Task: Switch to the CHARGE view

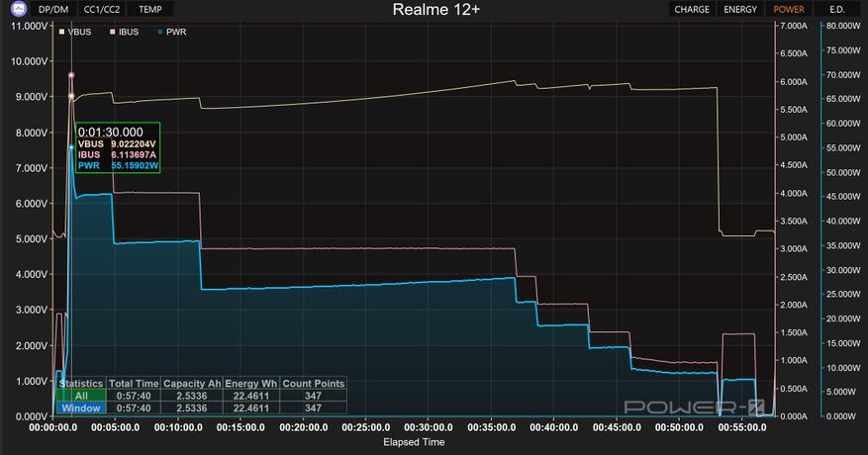Action: click(x=692, y=10)
